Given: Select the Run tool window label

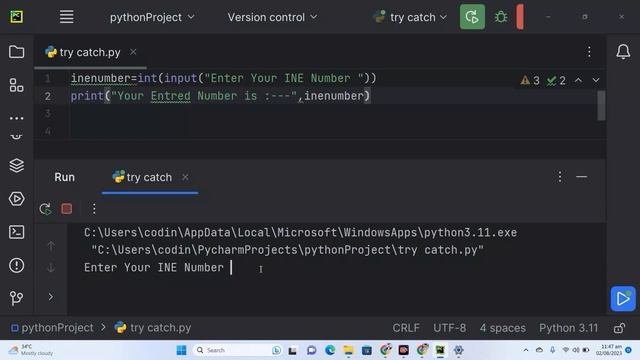Looking at the screenshot, I should click(x=64, y=177).
